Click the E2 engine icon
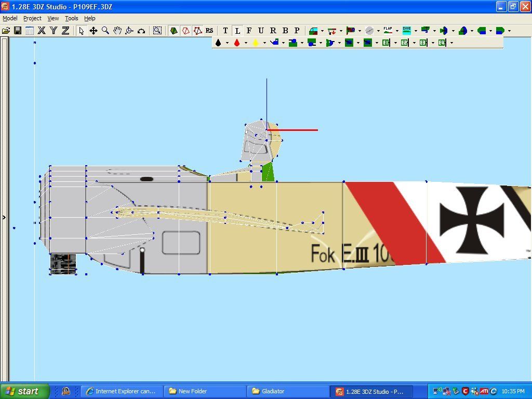This screenshot has height=399, width=532. [x=405, y=43]
